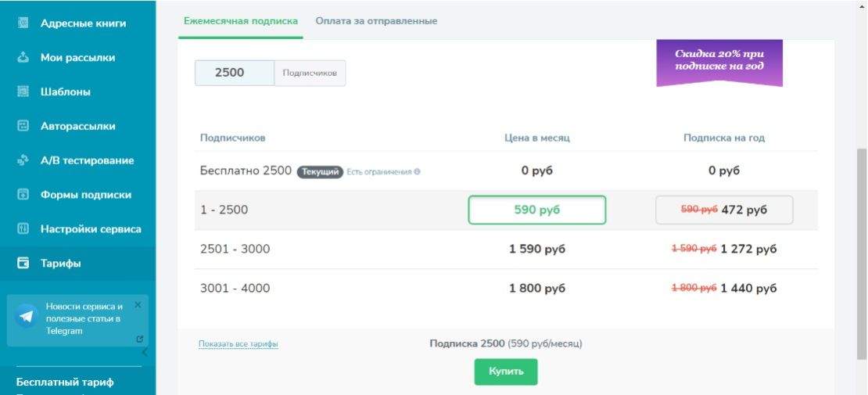Select the Ежемесячная подписка tab

240,21
